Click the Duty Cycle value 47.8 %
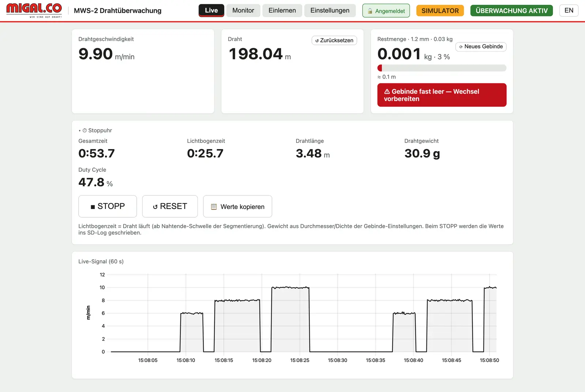The width and height of the screenshot is (585, 392). point(95,182)
